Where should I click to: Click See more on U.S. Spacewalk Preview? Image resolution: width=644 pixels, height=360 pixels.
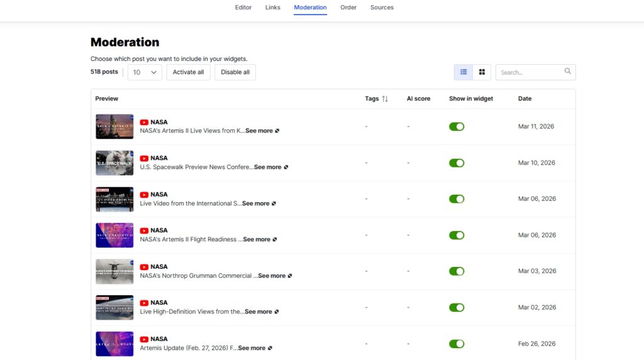point(268,167)
